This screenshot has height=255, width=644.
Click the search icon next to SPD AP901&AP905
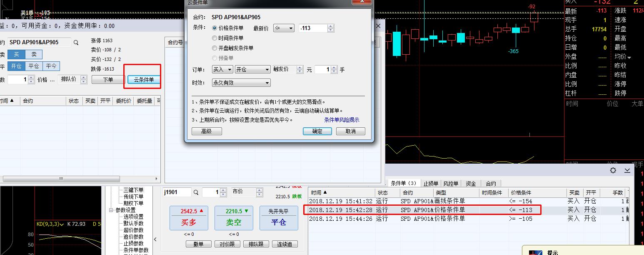tap(76, 43)
